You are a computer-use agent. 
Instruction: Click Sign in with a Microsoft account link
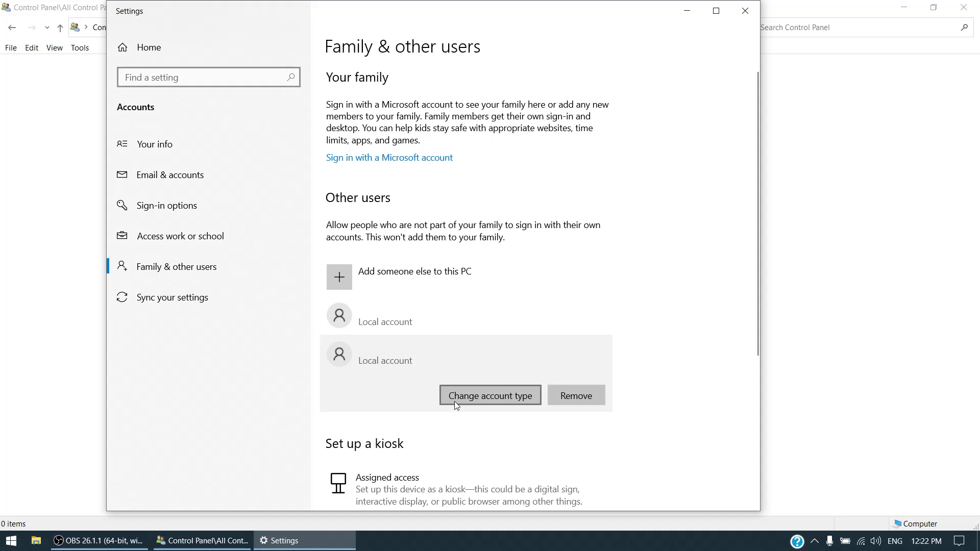(x=389, y=158)
